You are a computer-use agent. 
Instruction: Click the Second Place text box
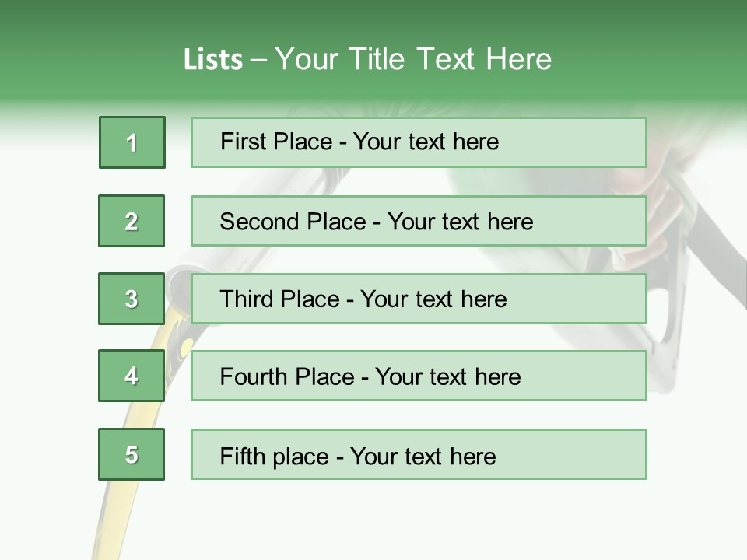pos(419,221)
